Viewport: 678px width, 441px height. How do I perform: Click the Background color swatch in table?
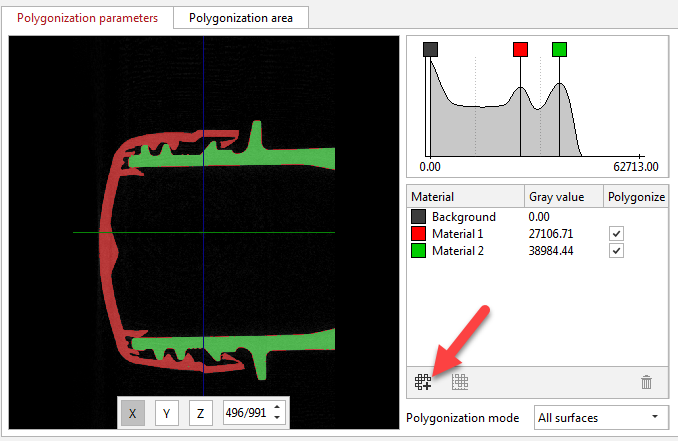[x=418, y=217]
